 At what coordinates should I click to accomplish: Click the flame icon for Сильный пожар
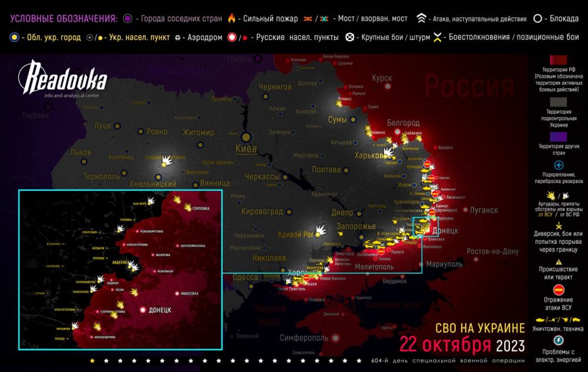232,18
